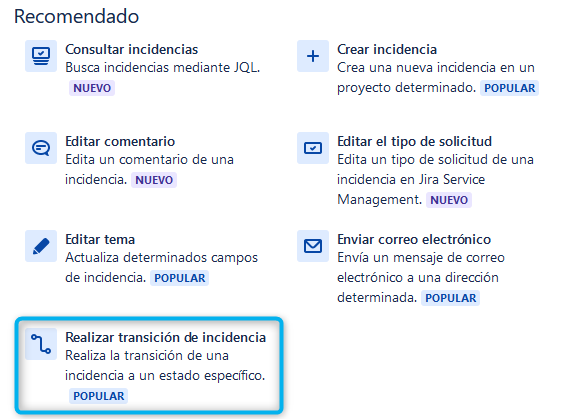Click 'Busca incidencias mediante JQL.' description

tap(163, 67)
